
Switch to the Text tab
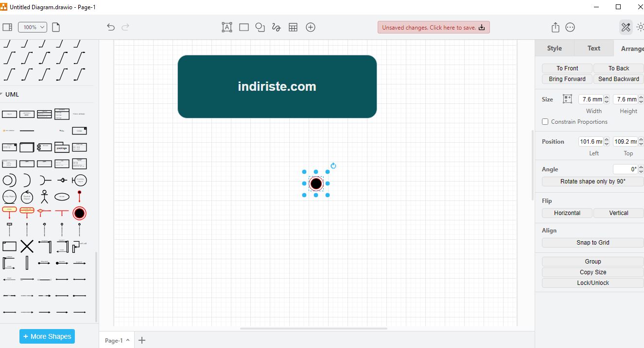click(594, 48)
